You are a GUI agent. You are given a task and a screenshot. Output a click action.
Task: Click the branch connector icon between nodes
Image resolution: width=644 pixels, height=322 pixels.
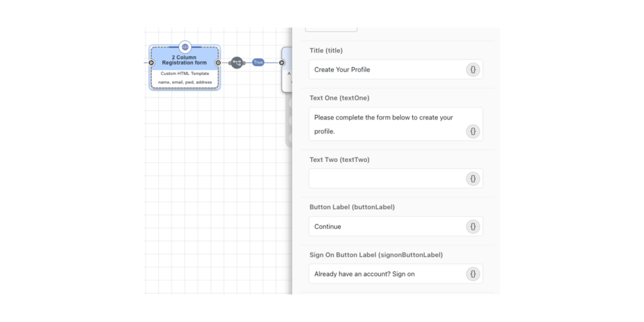(x=236, y=63)
